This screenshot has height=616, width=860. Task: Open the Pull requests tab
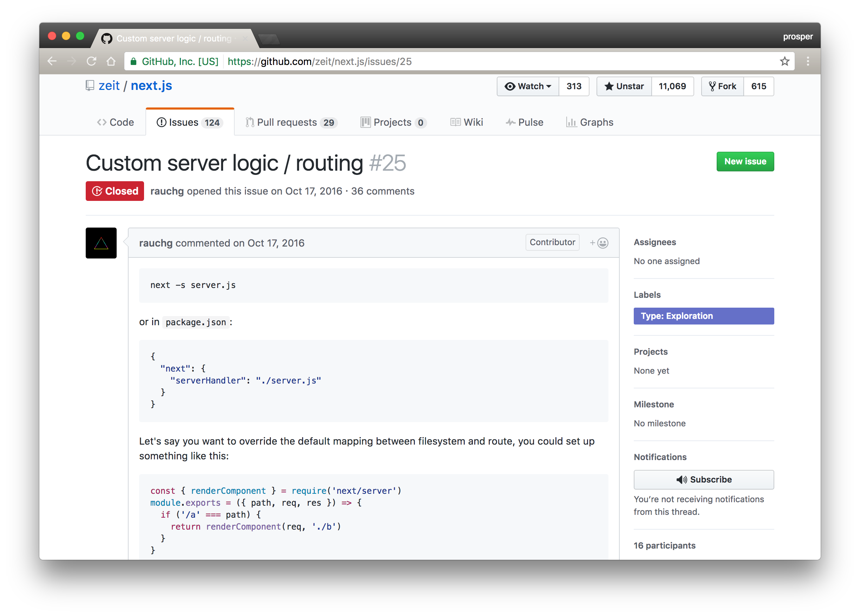[x=291, y=123]
